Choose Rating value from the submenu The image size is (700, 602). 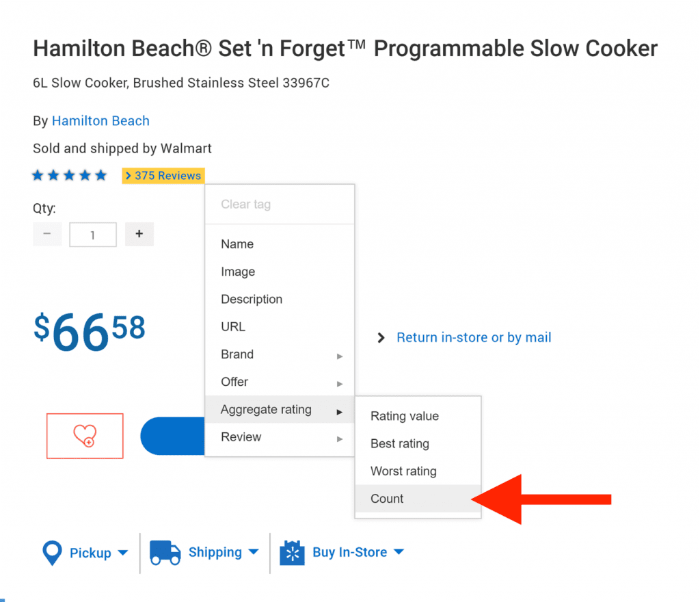click(405, 416)
